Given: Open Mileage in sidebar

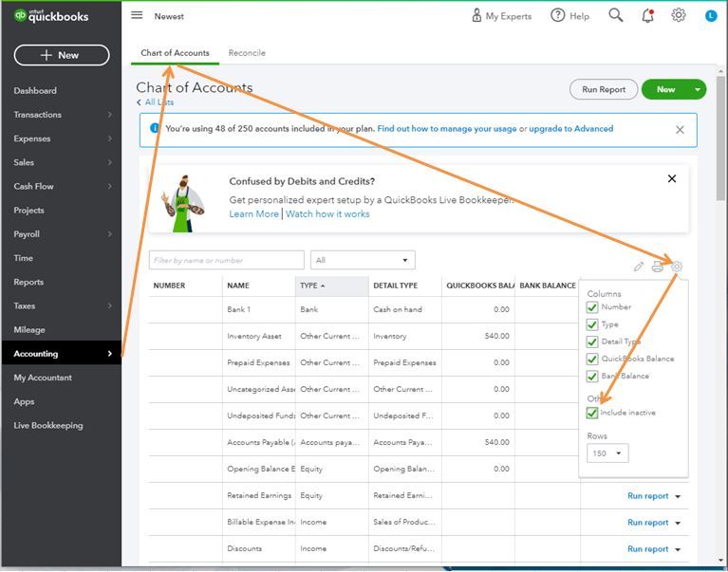Looking at the screenshot, I should point(29,330).
